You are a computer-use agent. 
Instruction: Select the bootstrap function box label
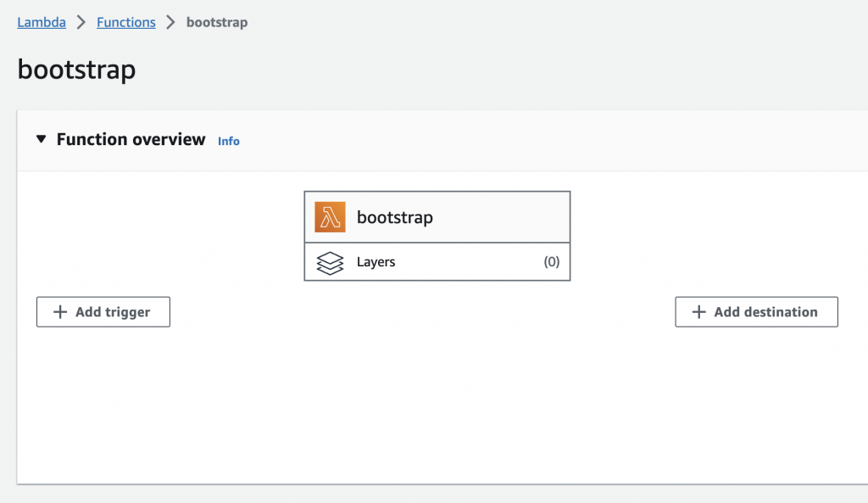tap(395, 217)
